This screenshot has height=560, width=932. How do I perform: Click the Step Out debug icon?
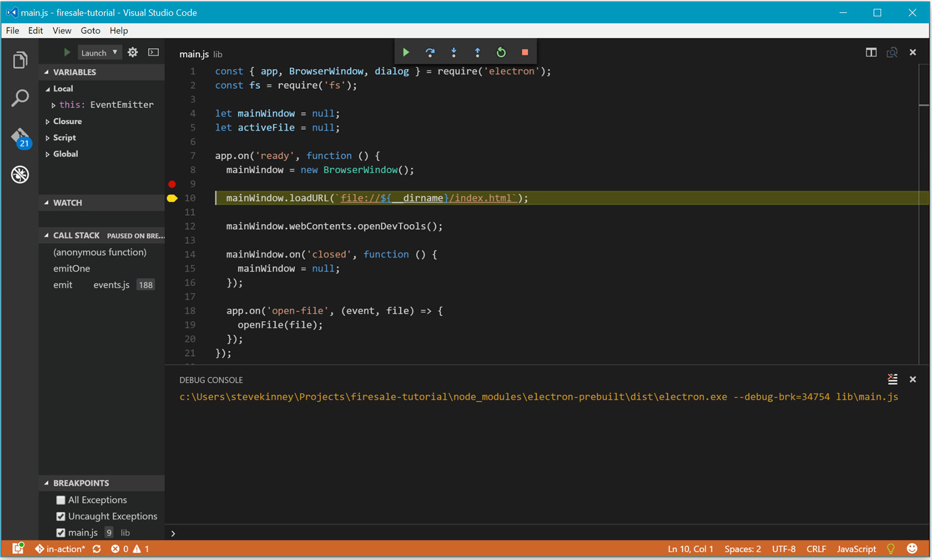pos(477,52)
